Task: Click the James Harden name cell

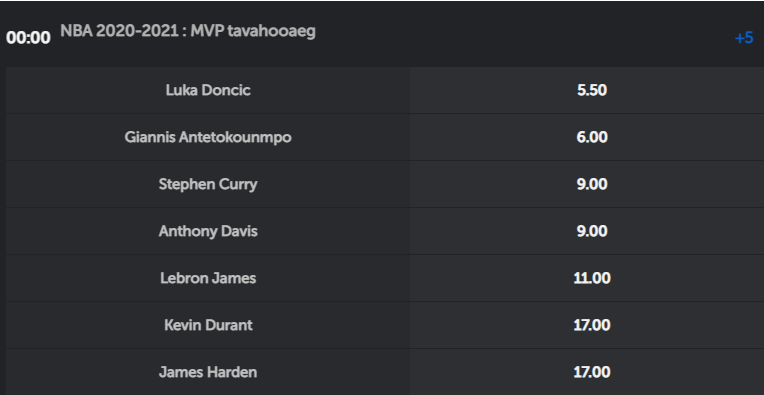Action: (208, 372)
